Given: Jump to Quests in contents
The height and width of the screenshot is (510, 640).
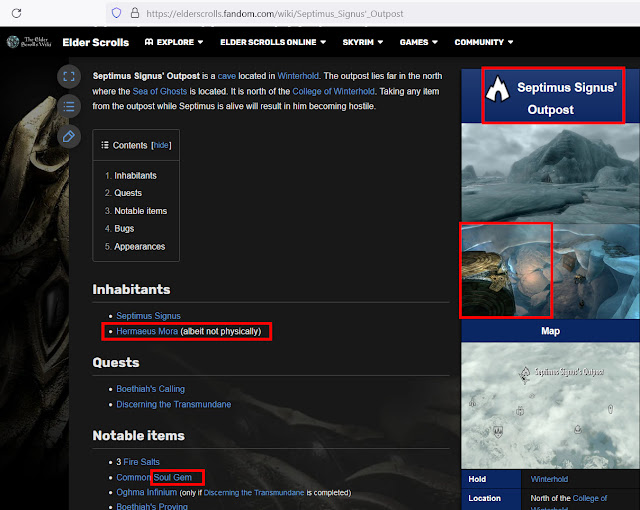Looking at the screenshot, I should click(x=128, y=193).
